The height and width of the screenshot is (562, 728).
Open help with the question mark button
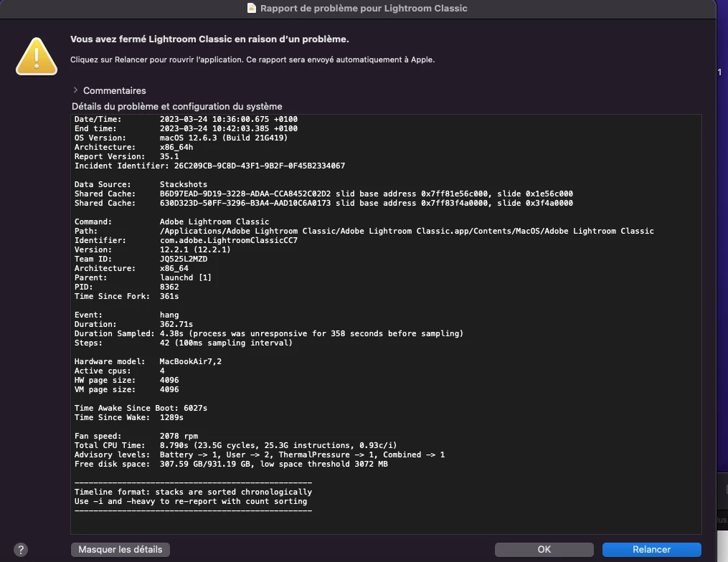20,550
